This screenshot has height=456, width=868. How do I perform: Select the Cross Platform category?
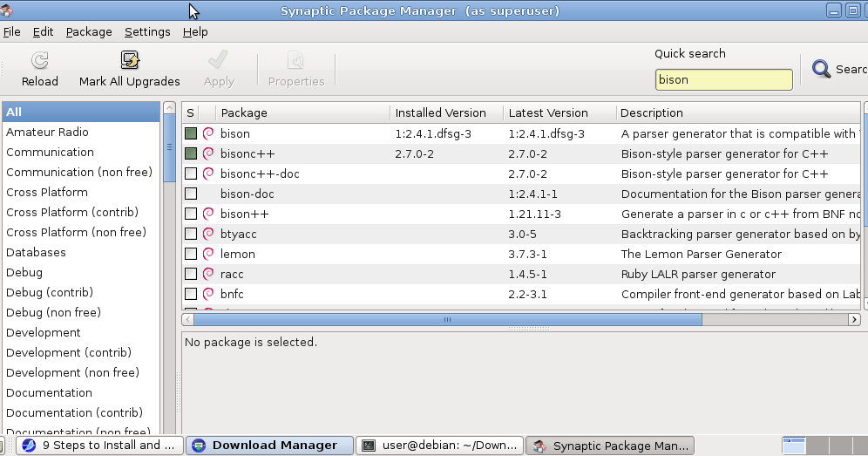click(81, 193)
